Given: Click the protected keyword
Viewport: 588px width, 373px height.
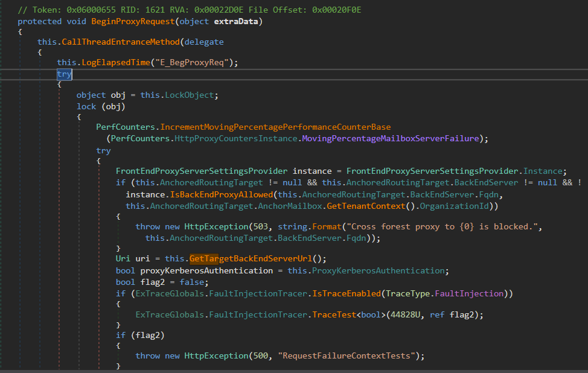Looking at the screenshot, I should point(39,21).
